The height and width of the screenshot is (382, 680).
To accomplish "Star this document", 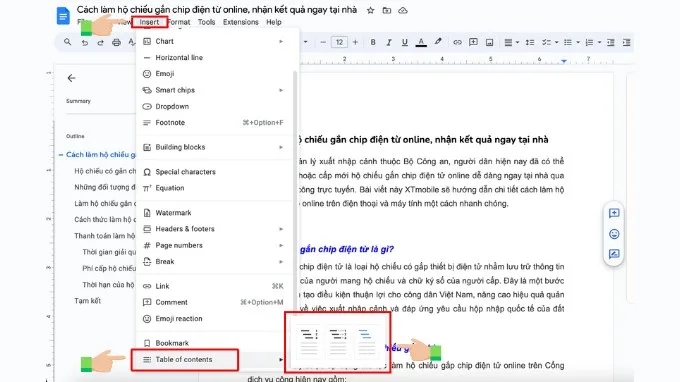I will [x=370, y=10].
